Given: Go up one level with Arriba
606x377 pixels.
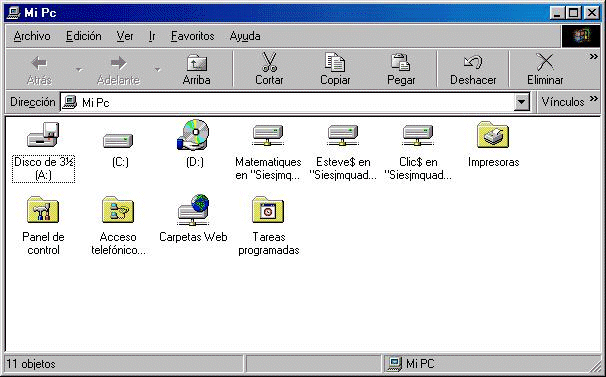Looking at the screenshot, I should (x=196, y=70).
